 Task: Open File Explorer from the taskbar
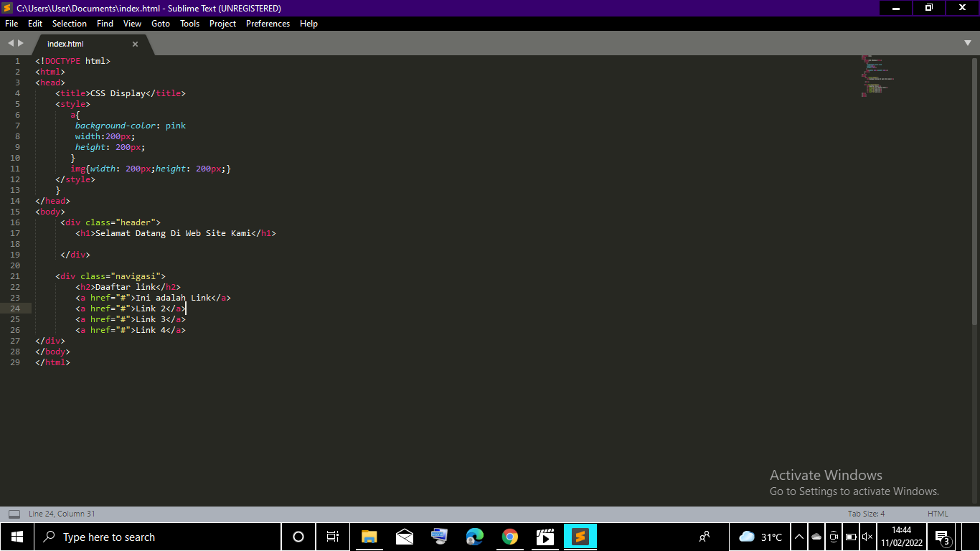(x=369, y=537)
